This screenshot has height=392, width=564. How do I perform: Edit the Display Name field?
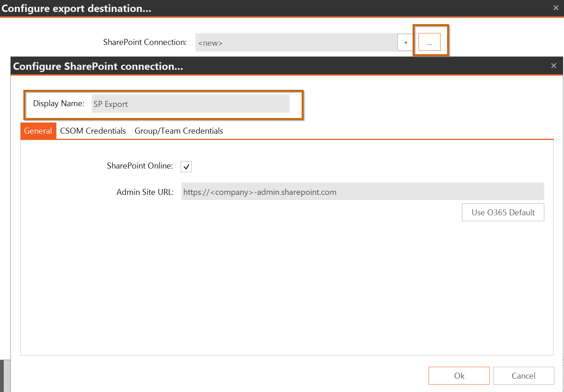(x=190, y=104)
